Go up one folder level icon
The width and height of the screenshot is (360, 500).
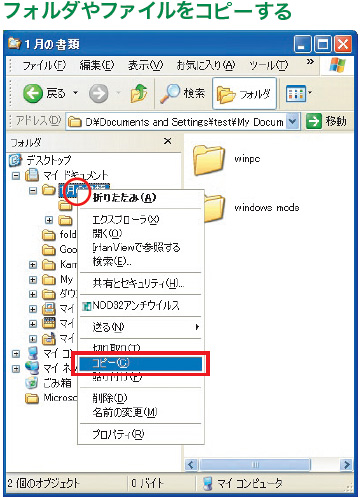(139, 93)
